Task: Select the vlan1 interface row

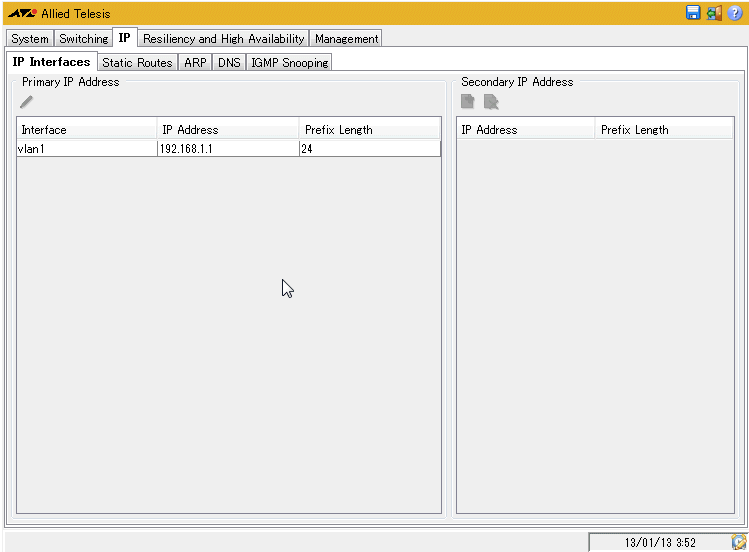Action: tap(86, 149)
